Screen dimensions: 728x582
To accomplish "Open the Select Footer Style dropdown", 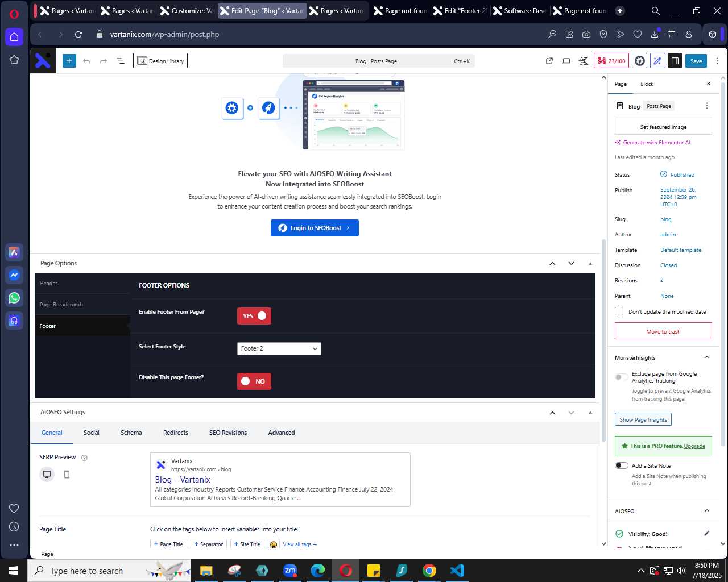I will pyautogui.click(x=279, y=348).
